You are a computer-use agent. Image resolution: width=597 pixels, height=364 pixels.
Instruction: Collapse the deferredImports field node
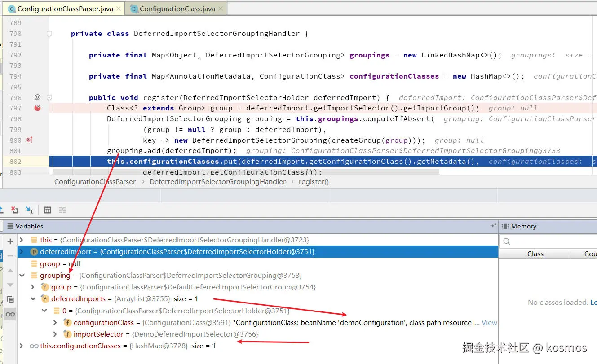(32, 299)
